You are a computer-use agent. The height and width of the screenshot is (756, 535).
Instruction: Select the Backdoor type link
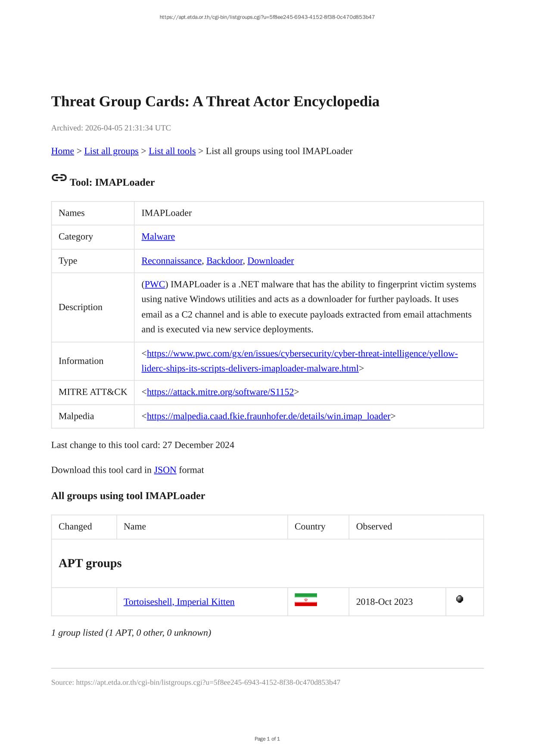coord(224,261)
